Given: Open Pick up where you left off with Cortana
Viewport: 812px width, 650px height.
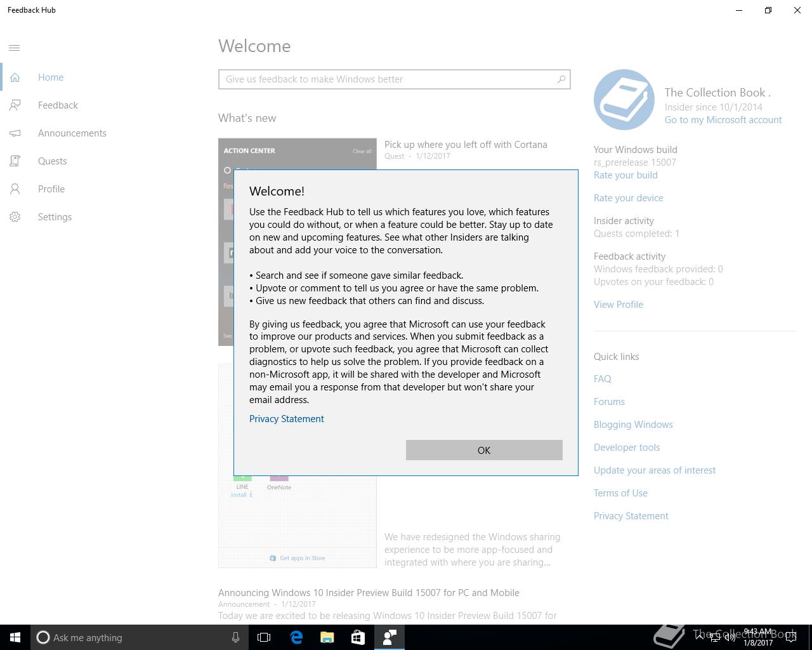Looking at the screenshot, I should pos(466,145).
